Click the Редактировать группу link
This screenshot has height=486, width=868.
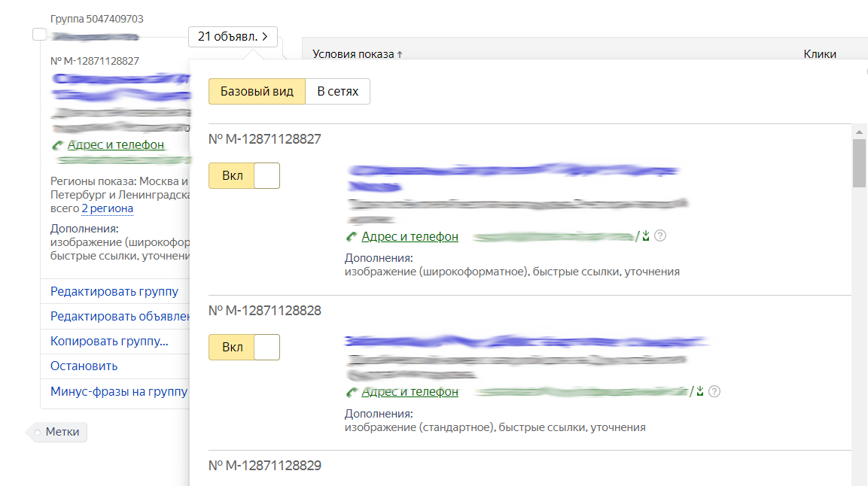pyautogui.click(x=114, y=292)
